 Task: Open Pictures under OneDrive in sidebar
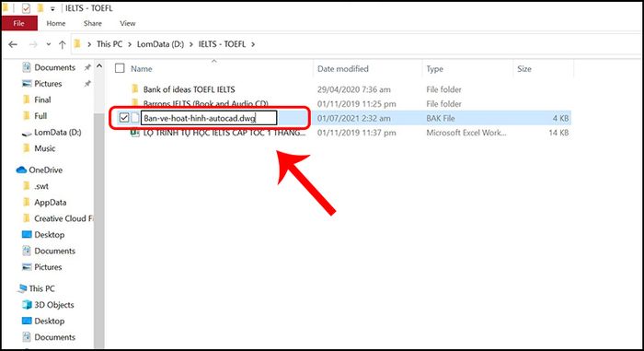tap(48, 267)
